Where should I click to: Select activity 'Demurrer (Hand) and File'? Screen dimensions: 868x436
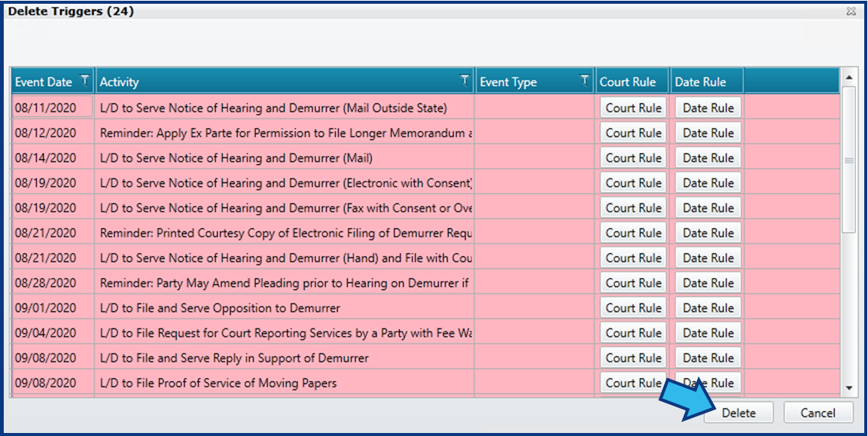(x=285, y=258)
